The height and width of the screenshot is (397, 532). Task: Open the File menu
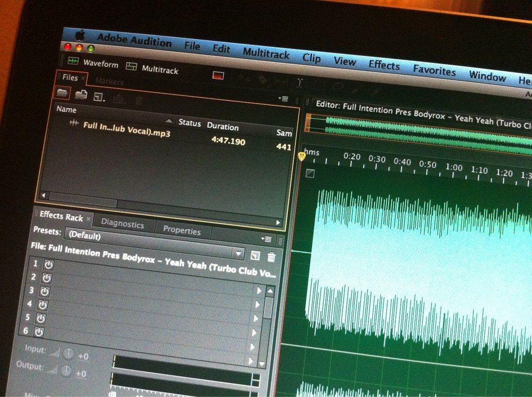(x=192, y=46)
